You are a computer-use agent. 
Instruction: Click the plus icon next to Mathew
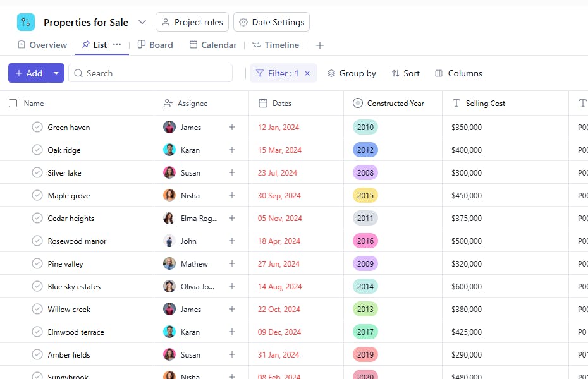point(232,263)
